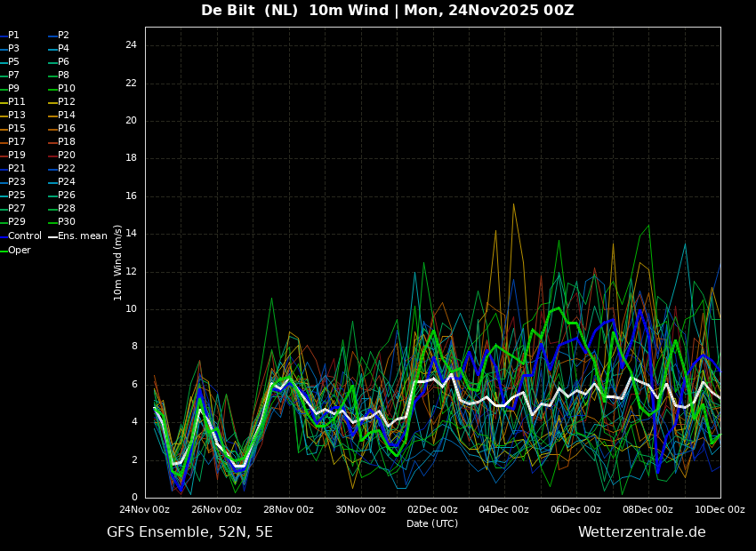The height and width of the screenshot is (551, 756).
Task: Click the P30 legend label
Action: pyautogui.click(x=62, y=221)
